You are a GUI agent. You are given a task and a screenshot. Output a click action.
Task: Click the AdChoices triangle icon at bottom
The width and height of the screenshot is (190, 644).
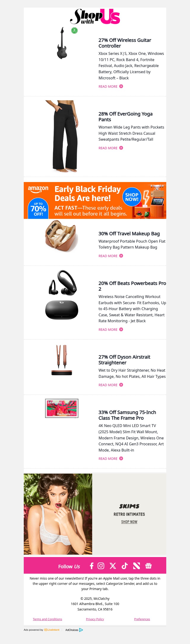pos(81,630)
